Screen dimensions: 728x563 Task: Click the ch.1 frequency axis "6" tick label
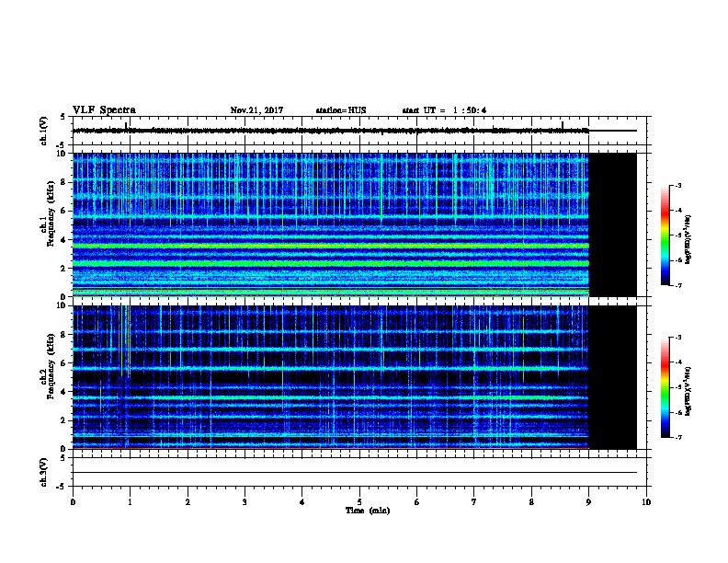63,211
